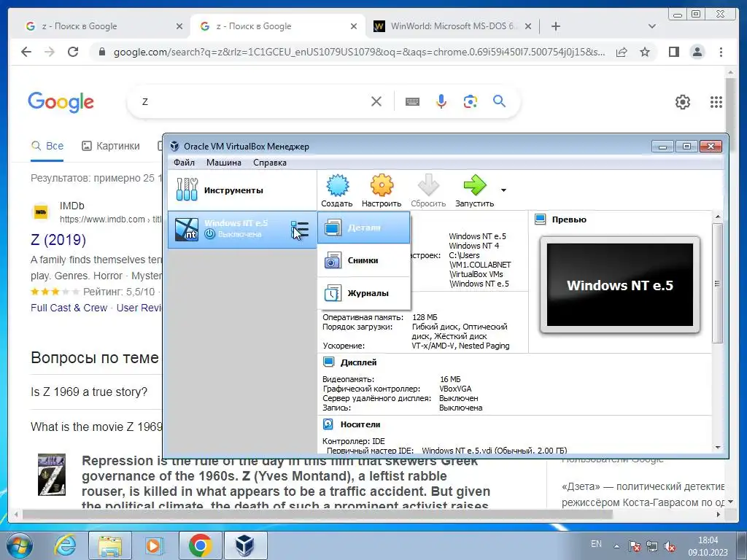The width and height of the screenshot is (747, 560).
Task: Open Google on-screen keyboard icon
Action: coord(413,101)
